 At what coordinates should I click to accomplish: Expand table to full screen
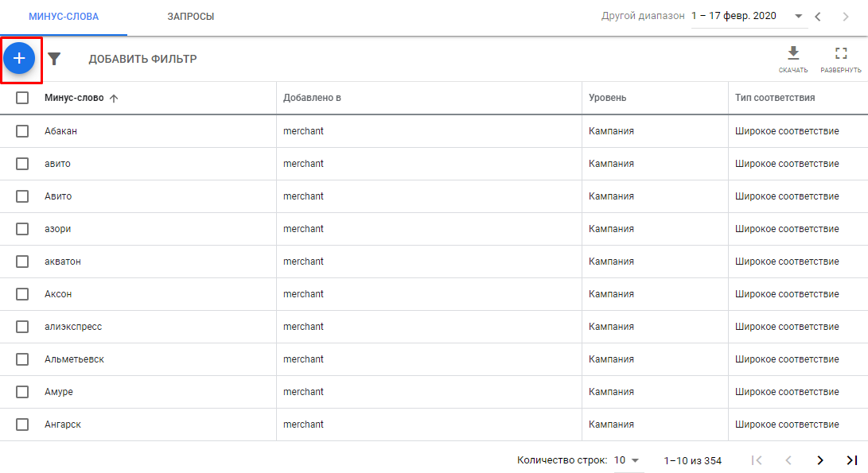tap(841, 58)
